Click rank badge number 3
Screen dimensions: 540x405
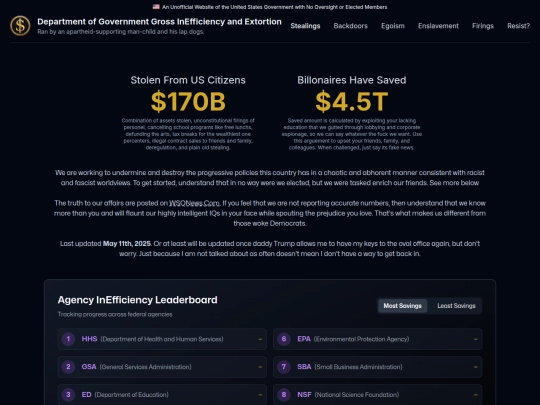click(x=68, y=395)
